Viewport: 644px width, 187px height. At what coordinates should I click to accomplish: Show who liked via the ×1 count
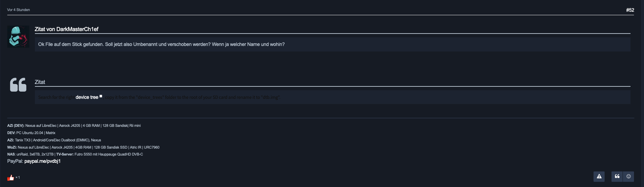pyautogui.click(x=18, y=177)
